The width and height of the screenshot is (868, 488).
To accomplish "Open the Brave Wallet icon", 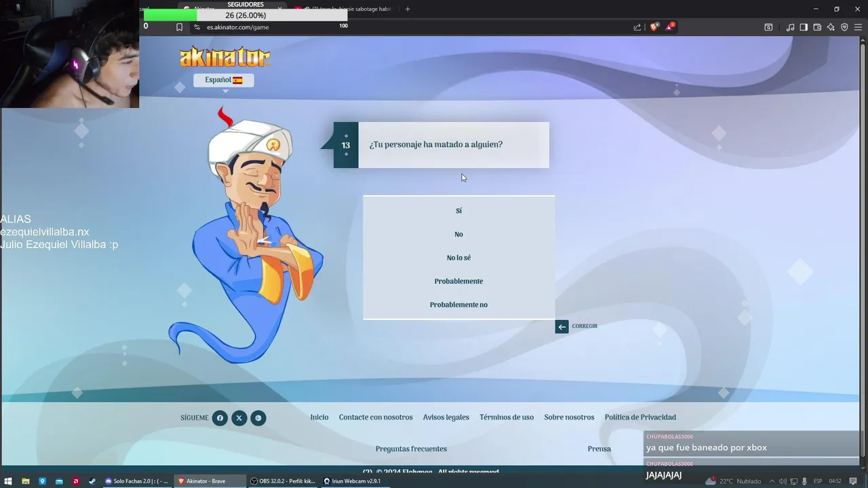I will [x=817, y=27].
